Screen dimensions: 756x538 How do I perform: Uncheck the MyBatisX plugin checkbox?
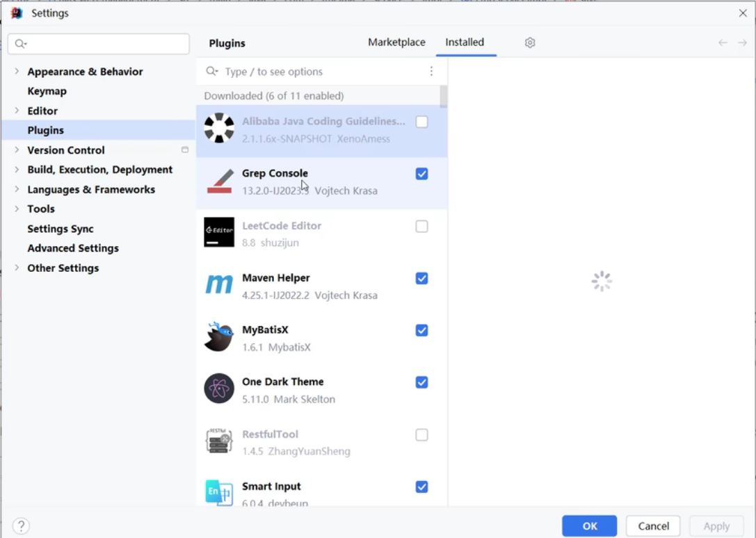point(421,330)
